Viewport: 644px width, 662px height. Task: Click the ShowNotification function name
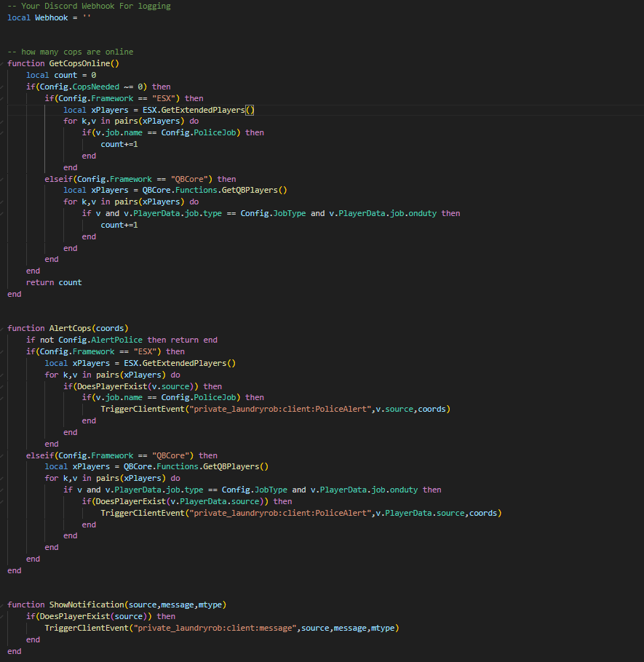87,605
